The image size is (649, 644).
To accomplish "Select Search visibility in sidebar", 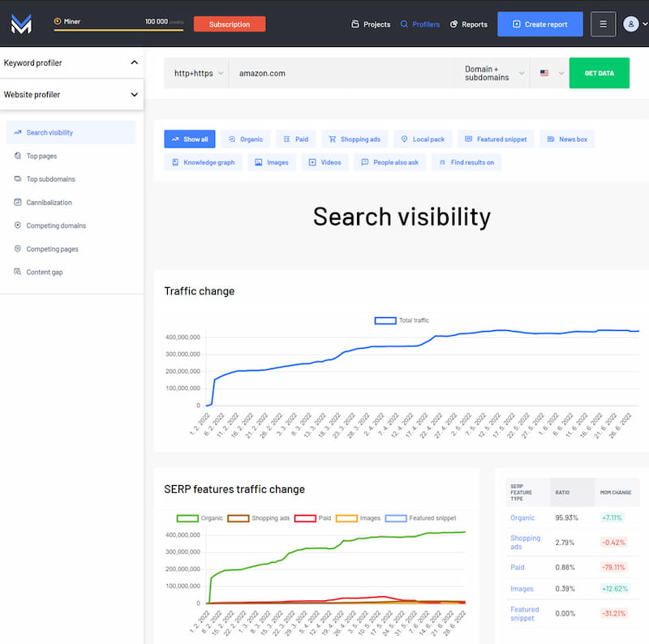I will [71, 132].
